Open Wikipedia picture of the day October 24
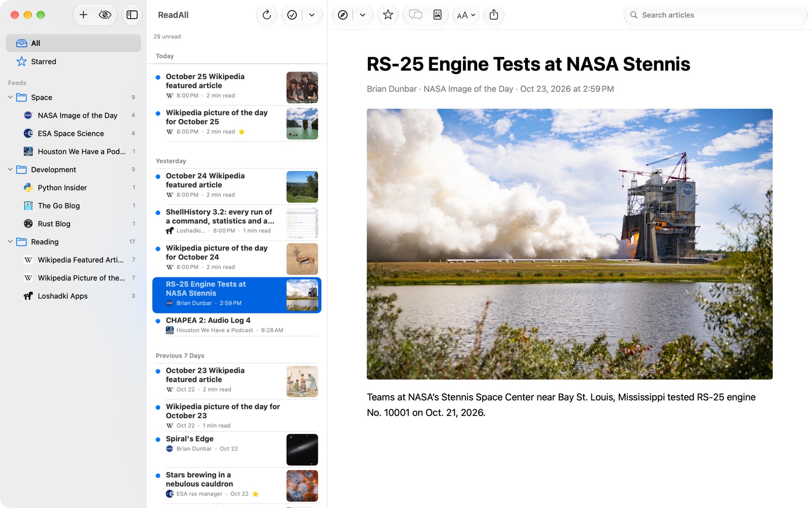 click(x=236, y=259)
